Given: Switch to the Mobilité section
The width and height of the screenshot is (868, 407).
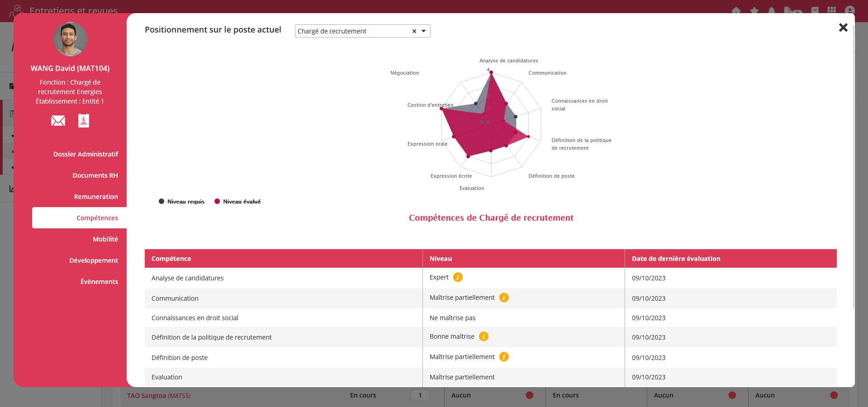Looking at the screenshot, I should point(105,239).
